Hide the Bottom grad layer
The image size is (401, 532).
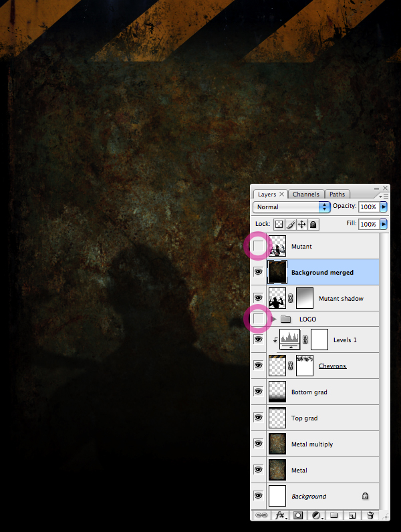click(258, 392)
